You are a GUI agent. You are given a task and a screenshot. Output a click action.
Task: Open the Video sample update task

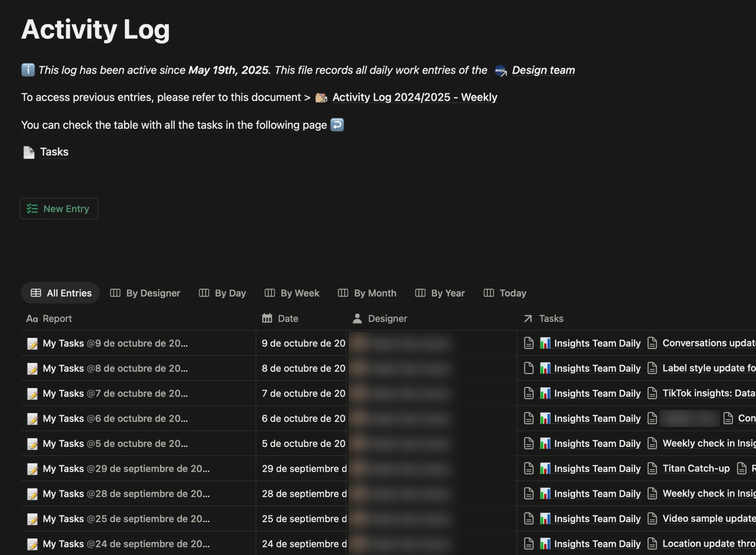709,519
